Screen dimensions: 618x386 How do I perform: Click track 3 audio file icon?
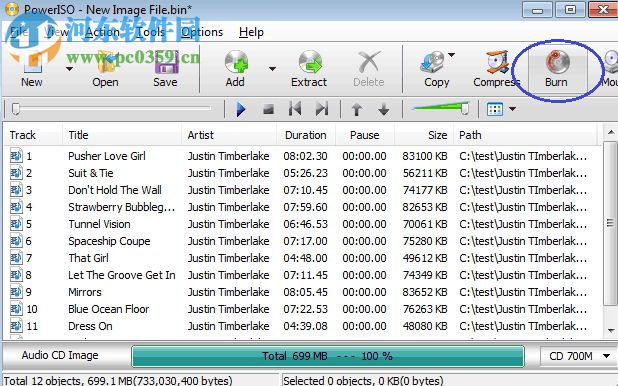(x=16, y=190)
